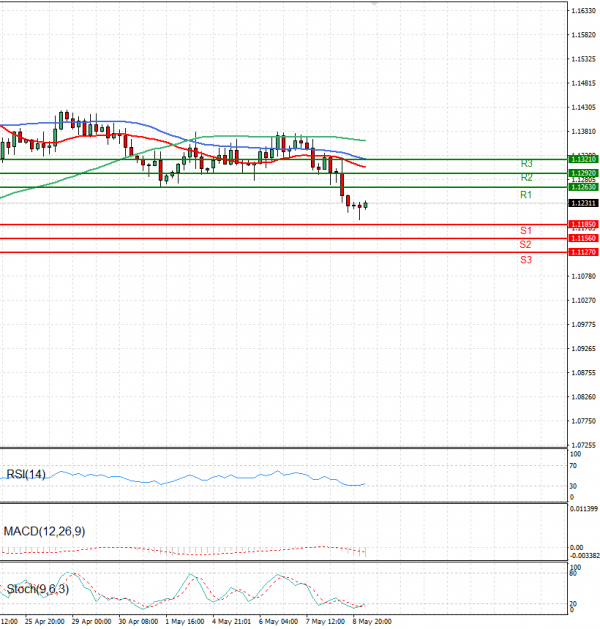
Task: Click the S2 support label
Action: [525, 244]
